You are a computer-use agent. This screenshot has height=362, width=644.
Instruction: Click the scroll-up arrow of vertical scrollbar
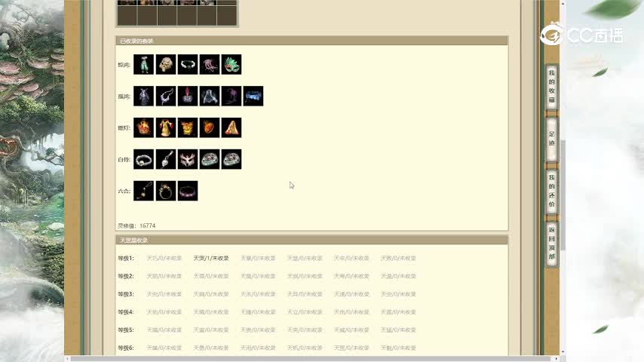(563, 3)
